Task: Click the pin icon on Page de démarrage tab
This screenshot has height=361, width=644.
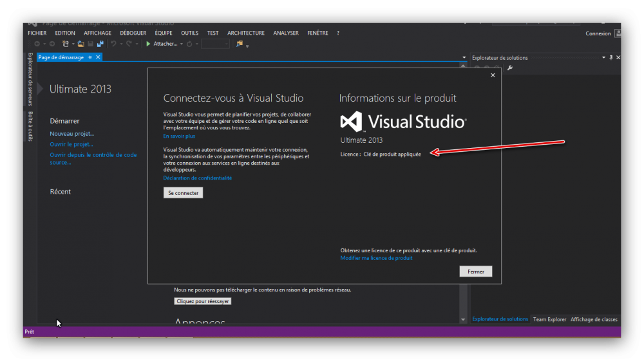Action: point(90,57)
